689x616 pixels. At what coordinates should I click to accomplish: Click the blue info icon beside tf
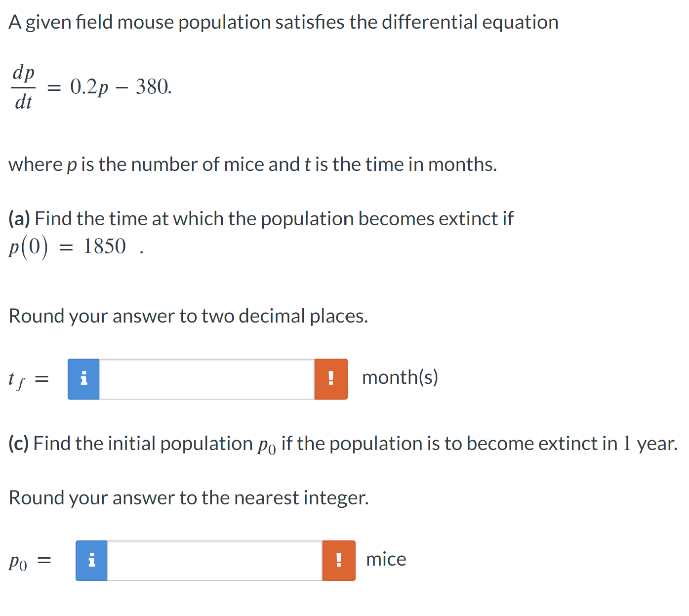pyautogui.click(x=83, y=378)
